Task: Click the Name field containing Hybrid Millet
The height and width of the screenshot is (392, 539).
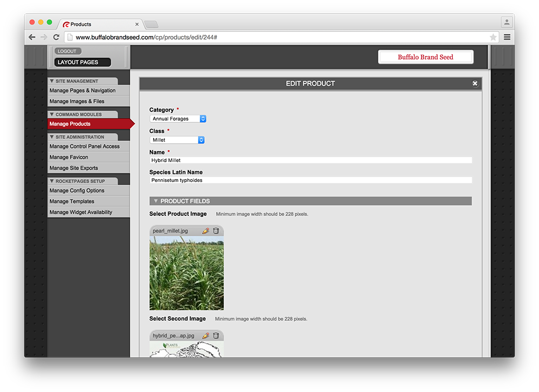Action: (310, 160)
